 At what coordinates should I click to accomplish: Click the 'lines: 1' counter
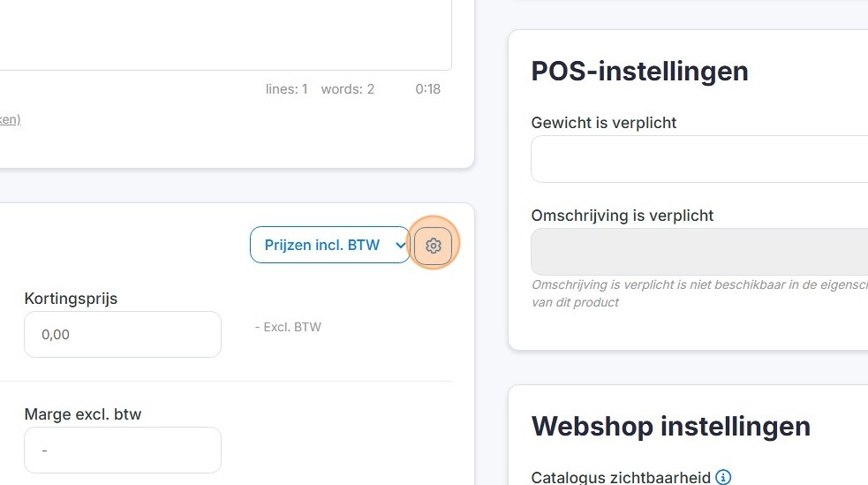pyautogui.click(x=286, y=89)
